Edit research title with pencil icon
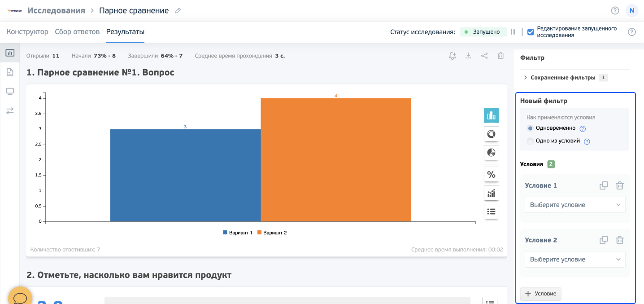This screenshot has width=644, height=304. click(178, 11)
